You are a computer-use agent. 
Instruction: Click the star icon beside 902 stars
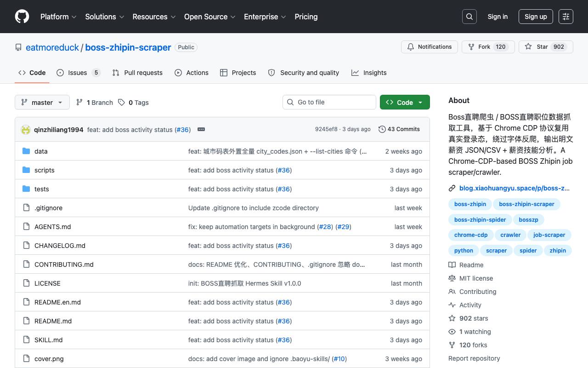click(x=452, y=318)
